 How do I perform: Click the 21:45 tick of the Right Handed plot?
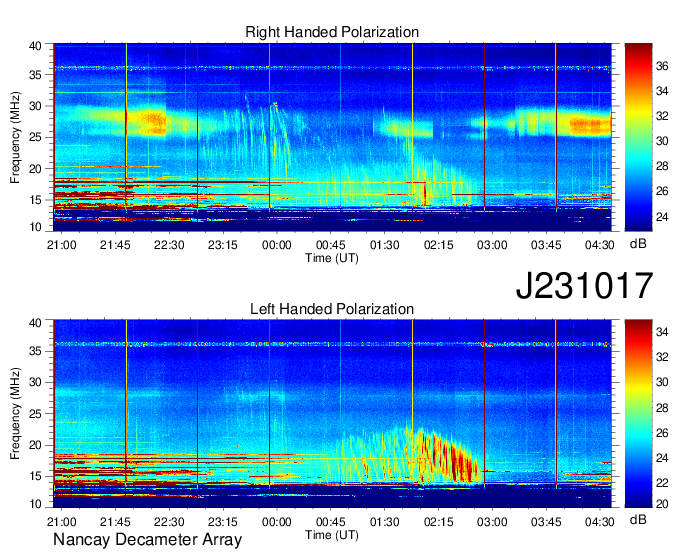click(x=115, y=245)
